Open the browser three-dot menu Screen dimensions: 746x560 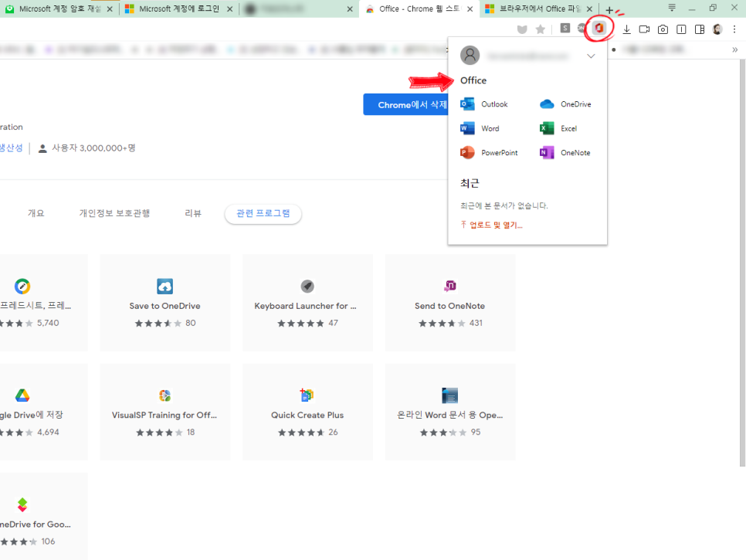point(734,29)
